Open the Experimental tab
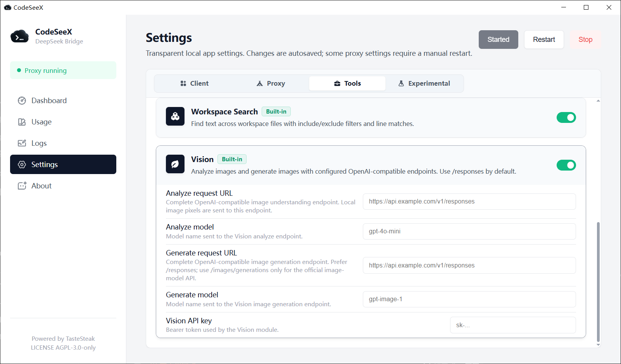 pos(424,83)
